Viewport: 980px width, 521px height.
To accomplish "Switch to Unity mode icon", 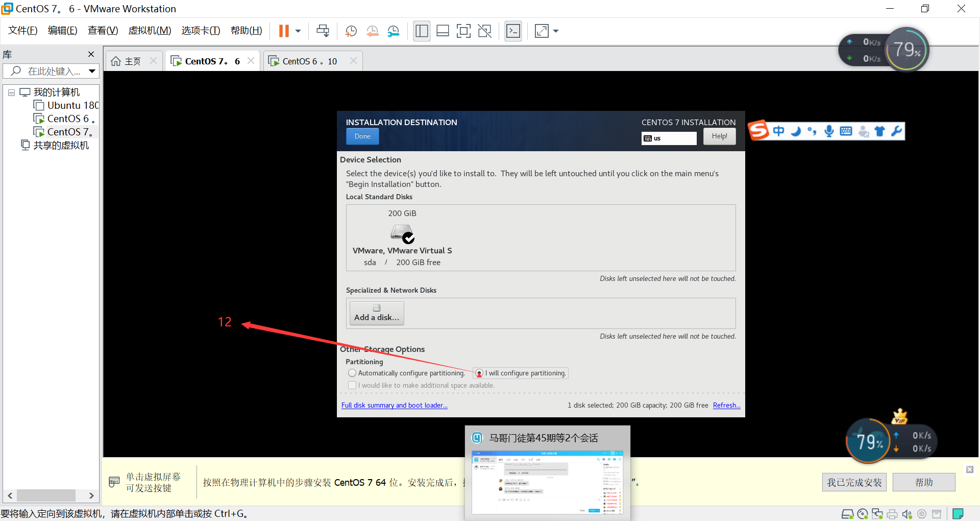I will click(x=484, y=31).
